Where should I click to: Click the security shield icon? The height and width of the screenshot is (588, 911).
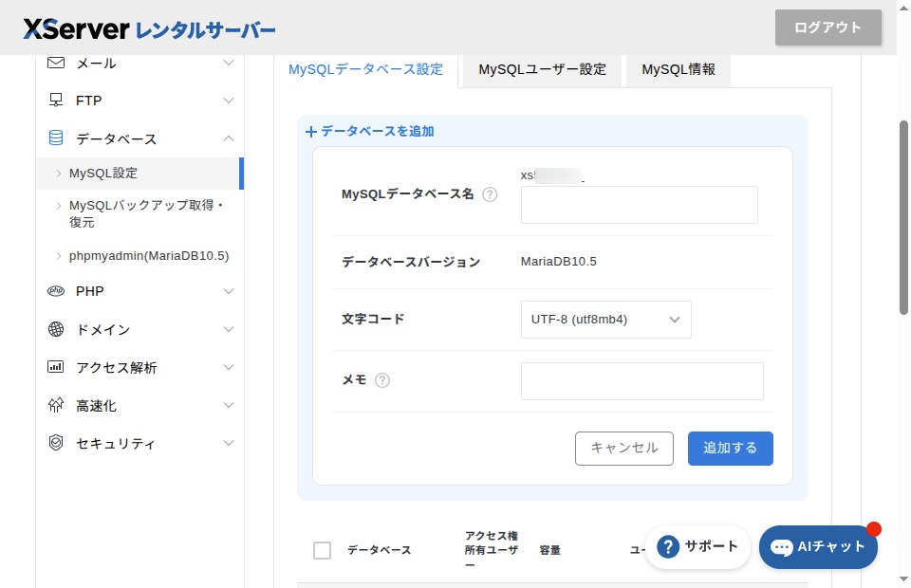[56, 443]
